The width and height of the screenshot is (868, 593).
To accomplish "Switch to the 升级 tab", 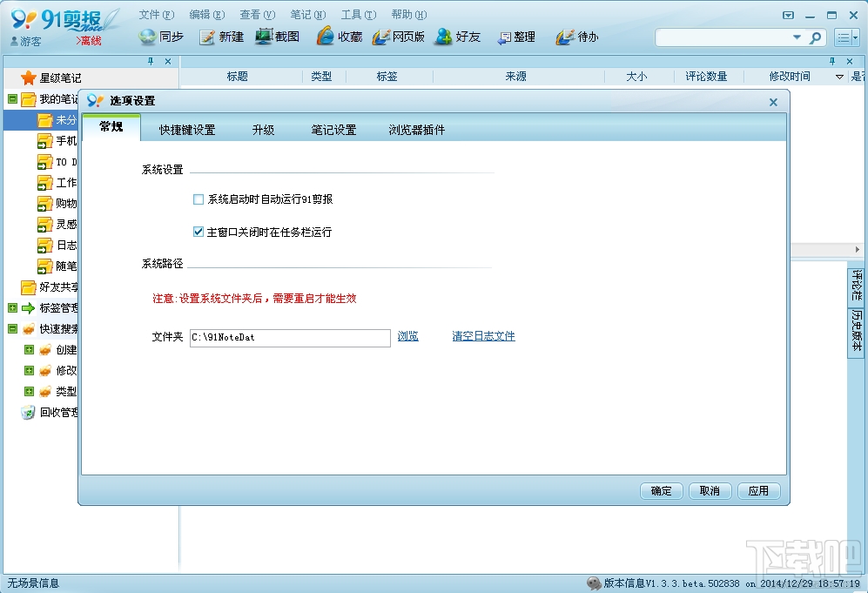I will 263,130.
